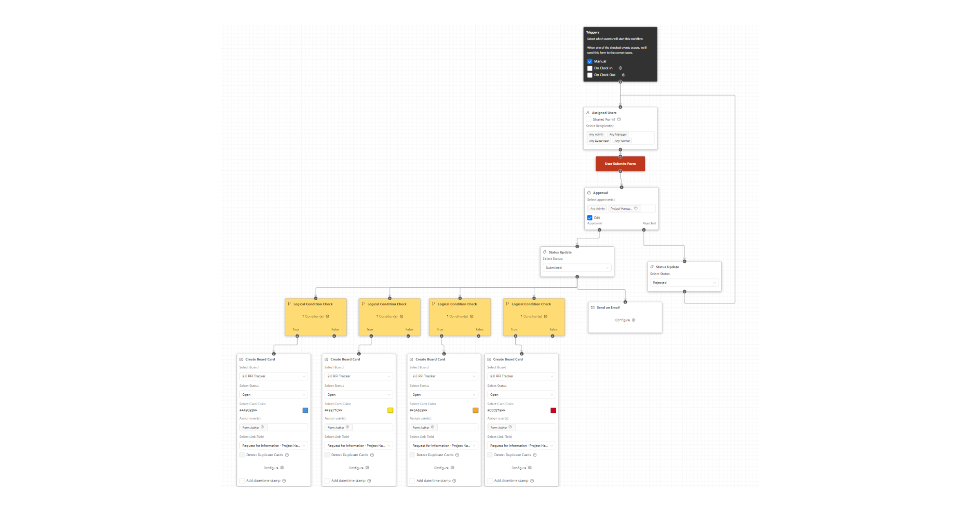This screenshot has width=980, height=513.
Task: Expand Select Board dropdown on yellow card
Action: tap(359, 376)
